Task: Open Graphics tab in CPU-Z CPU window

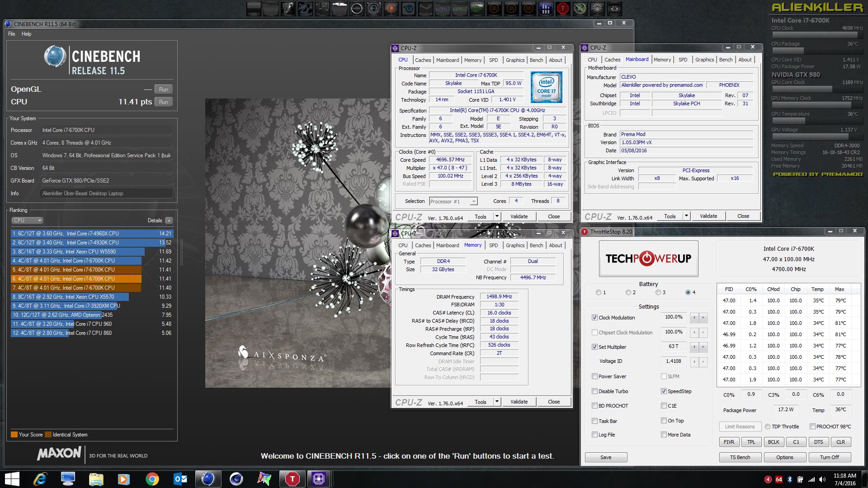Action: coord(515,60)
